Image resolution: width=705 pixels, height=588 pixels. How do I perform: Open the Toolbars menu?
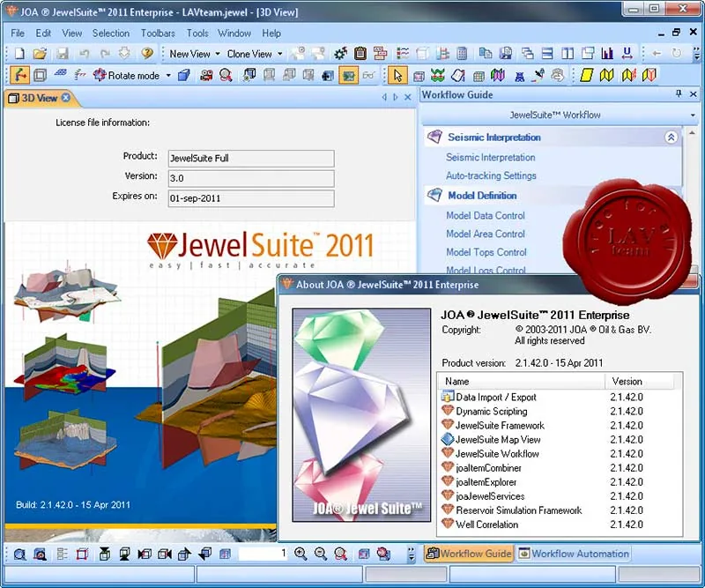pos(158,33)
